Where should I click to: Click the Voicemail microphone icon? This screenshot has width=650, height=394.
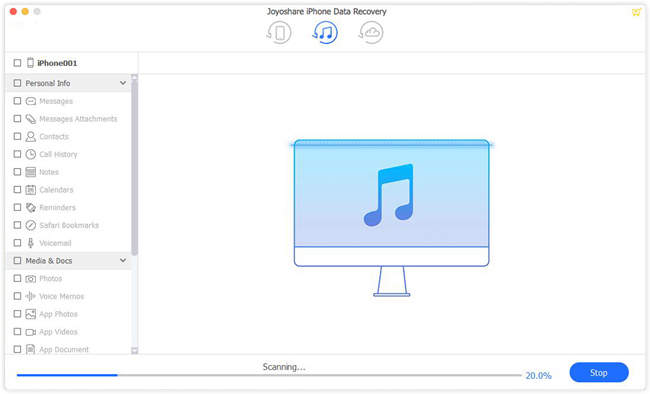point(31,243)
